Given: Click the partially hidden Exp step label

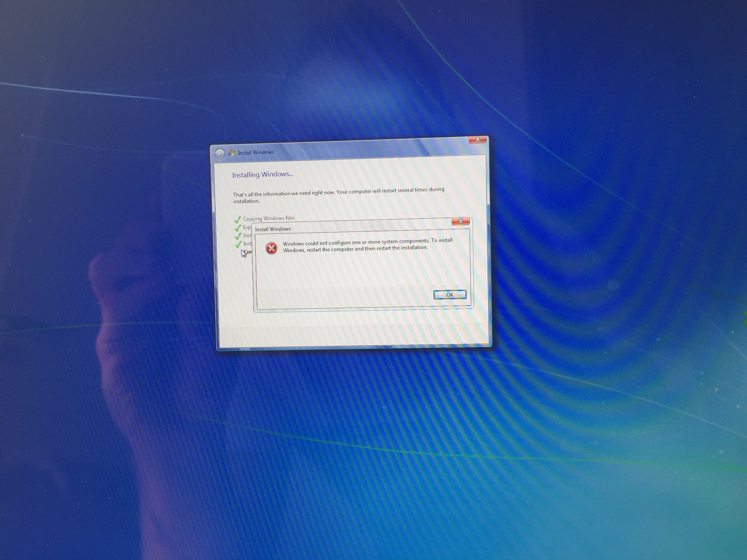Looking at the screenshot, I should 247,228.
